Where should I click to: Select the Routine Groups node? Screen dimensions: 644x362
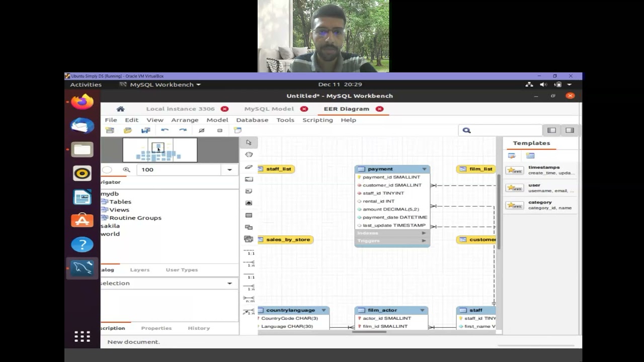coord(135,218)
